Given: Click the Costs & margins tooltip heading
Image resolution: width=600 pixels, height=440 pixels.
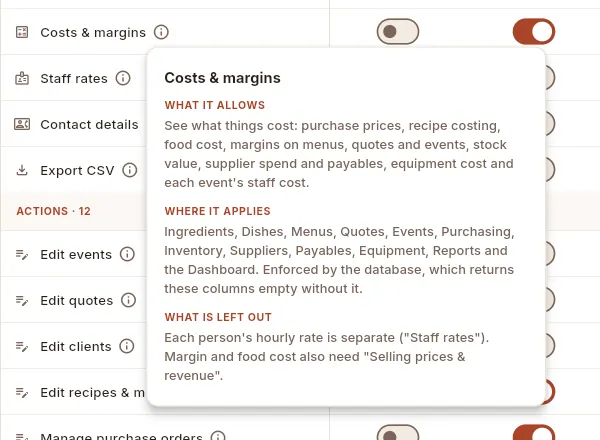Looking at the screenshot, I should [222, 78].
